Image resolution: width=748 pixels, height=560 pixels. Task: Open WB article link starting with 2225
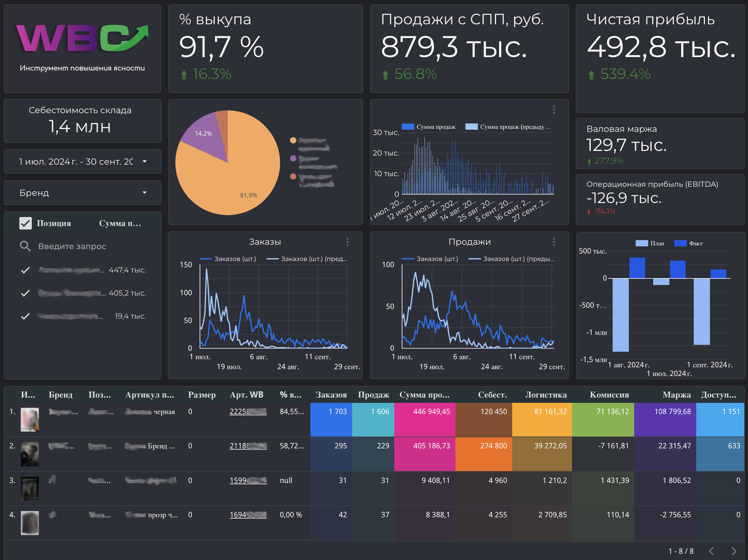[248, 412]
